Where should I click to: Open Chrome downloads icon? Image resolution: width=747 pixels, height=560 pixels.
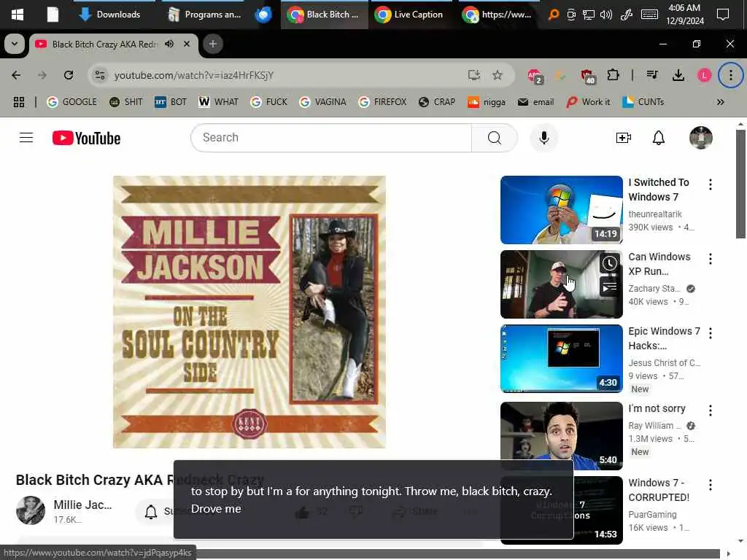pyautogui.click(x=678, y=75)
